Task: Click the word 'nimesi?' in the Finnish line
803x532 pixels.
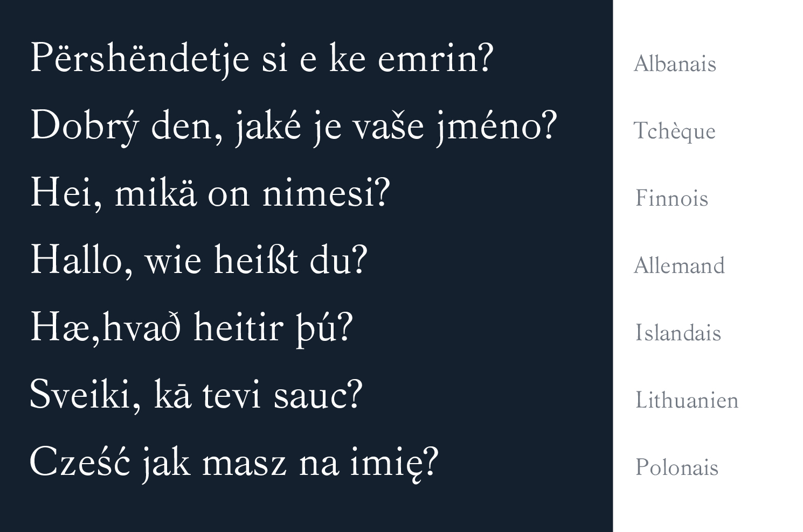Action: 326,193
